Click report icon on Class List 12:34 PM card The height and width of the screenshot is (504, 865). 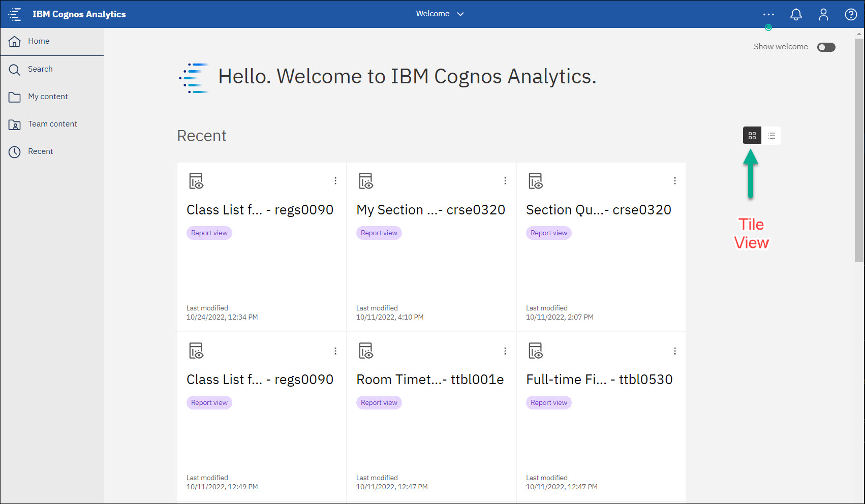196,181
